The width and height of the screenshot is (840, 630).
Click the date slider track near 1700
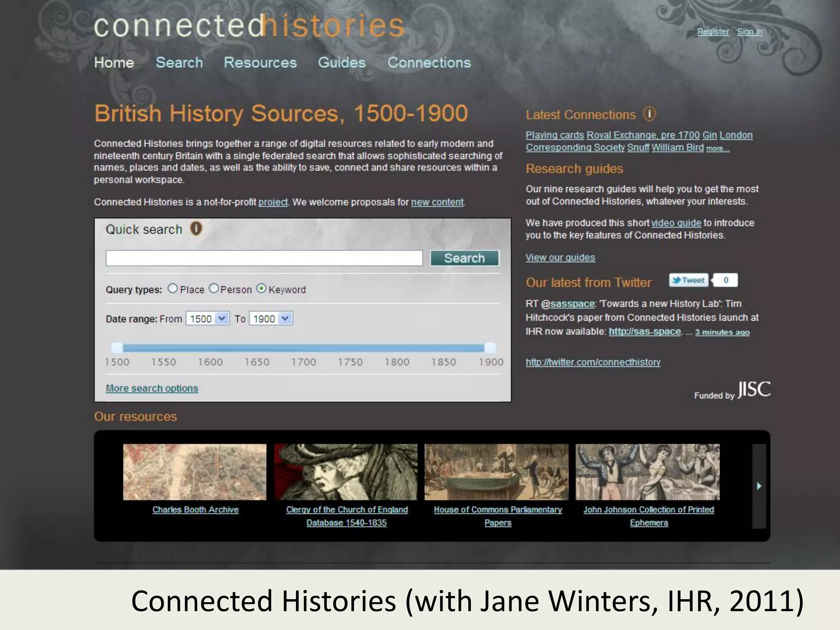(x=304, y=348)
